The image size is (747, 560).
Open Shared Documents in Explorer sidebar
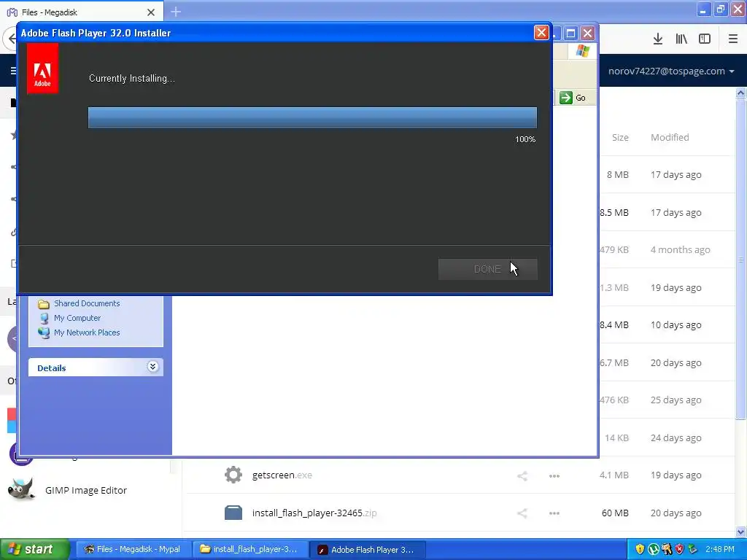[x=87, y=303]
